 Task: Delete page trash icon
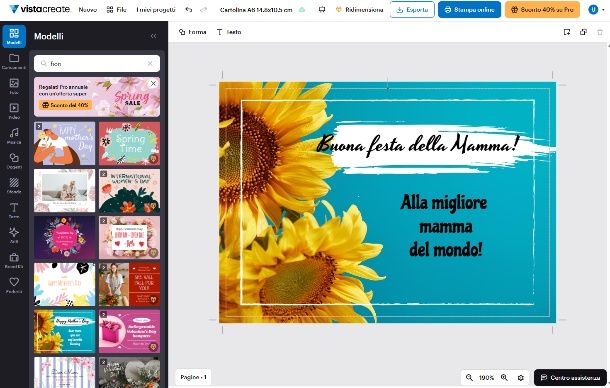(600, 32)
